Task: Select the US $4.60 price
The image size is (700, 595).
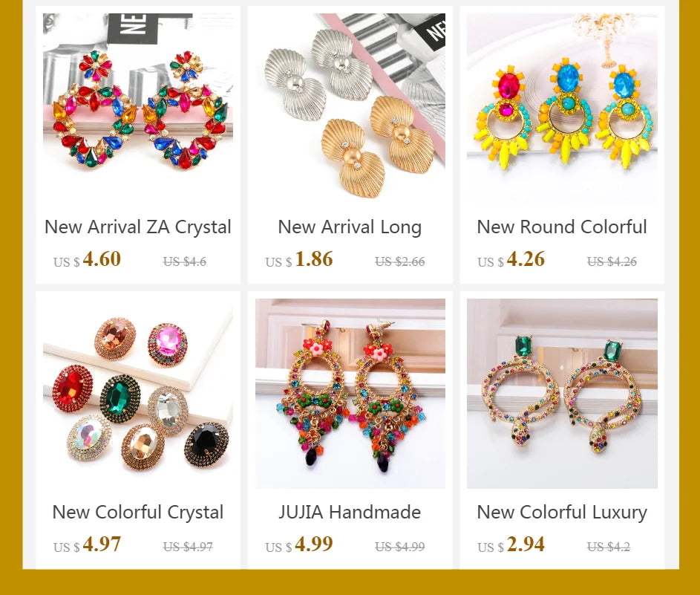Action: pyautogui.click(x=87, y=259)
